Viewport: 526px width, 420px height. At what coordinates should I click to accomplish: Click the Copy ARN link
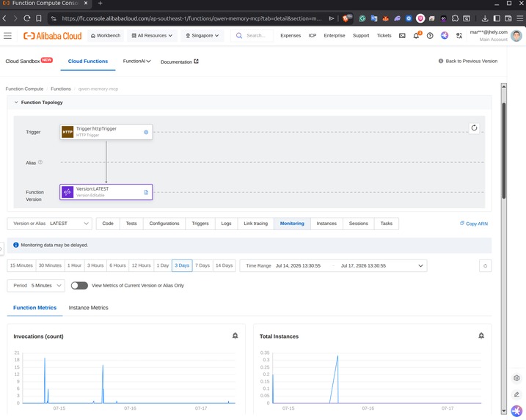[474, 224]
